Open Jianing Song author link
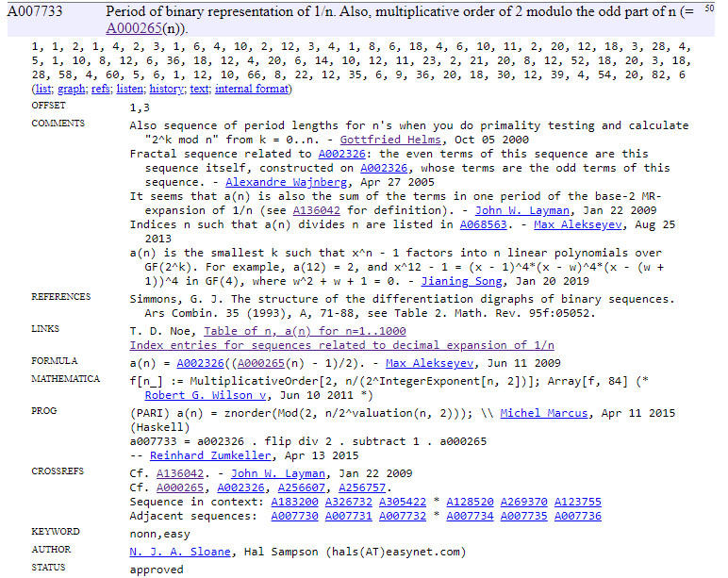The height and width of the screenshot is (578, 728). (x=461, y=281)
